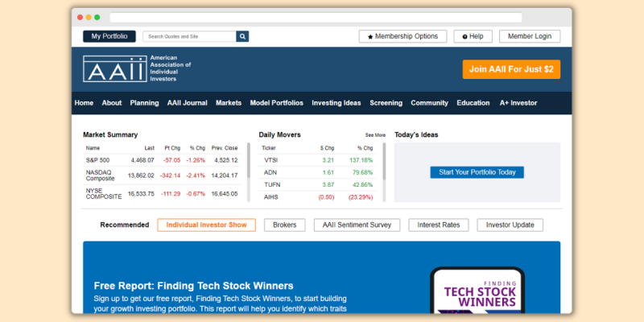
Task: Open the Community menu
Action: click(x=430, y=103)
